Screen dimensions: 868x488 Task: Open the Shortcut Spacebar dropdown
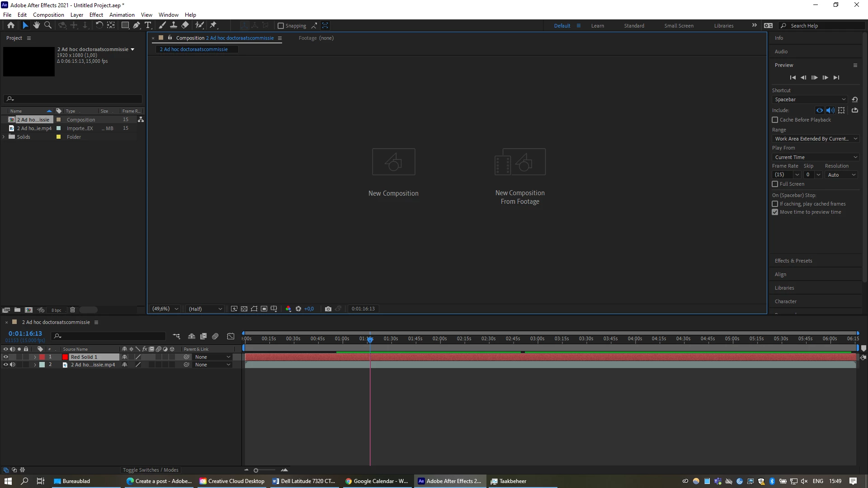click(x=810, y=99)
